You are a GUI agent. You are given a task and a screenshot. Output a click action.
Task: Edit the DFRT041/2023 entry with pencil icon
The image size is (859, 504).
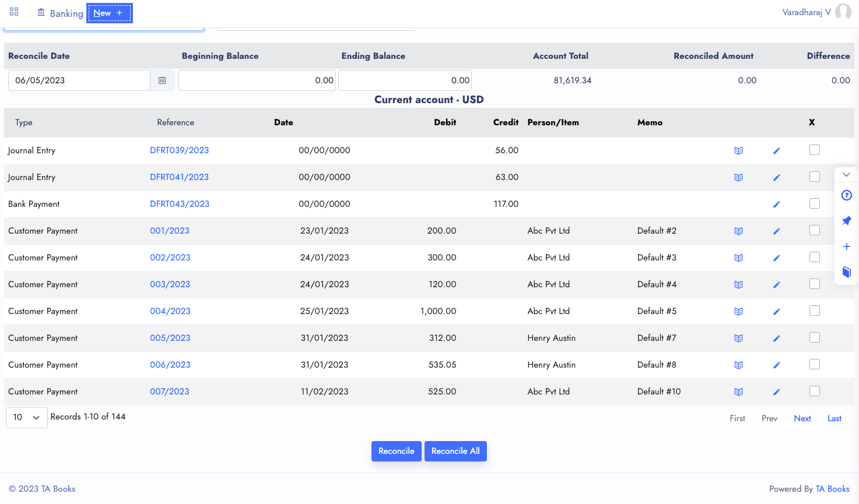point(777,178)
